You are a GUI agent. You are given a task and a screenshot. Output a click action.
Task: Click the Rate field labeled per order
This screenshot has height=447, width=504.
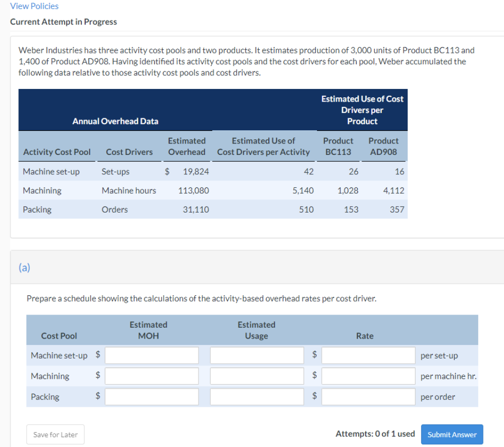click(x=368, y=396)
